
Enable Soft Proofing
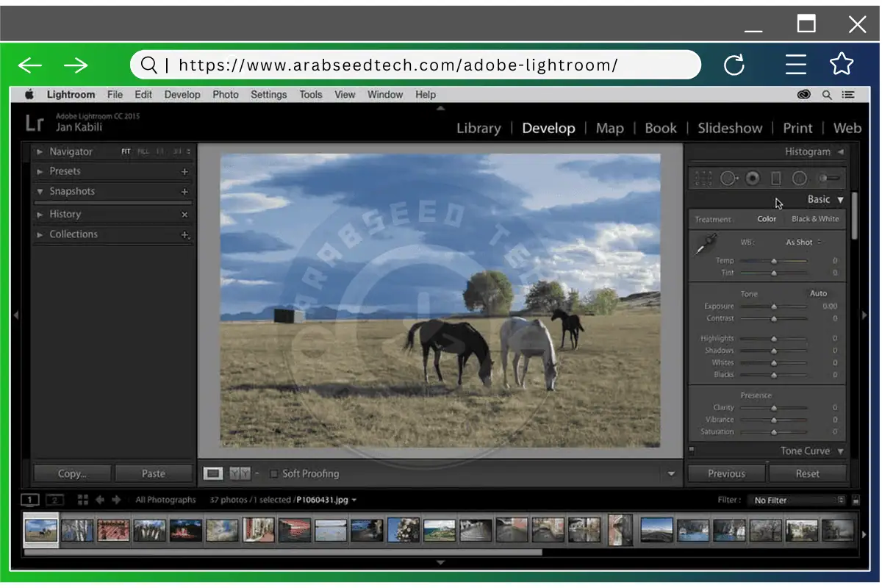pos(274,473)
